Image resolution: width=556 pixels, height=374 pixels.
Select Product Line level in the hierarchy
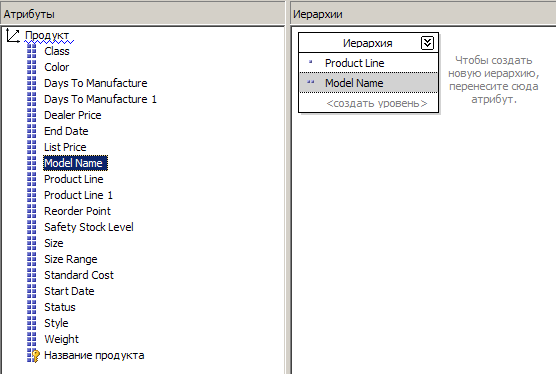click(368, 63)
